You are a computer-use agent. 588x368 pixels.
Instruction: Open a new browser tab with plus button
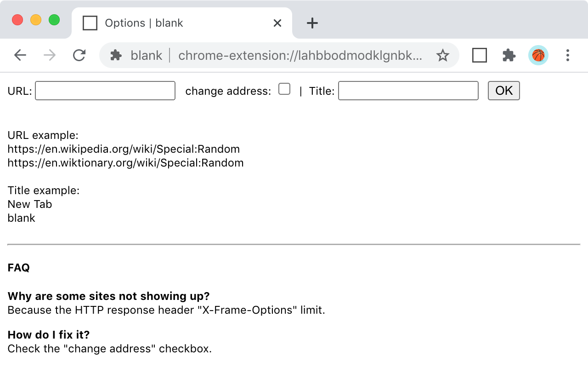(x=312, y=23)
